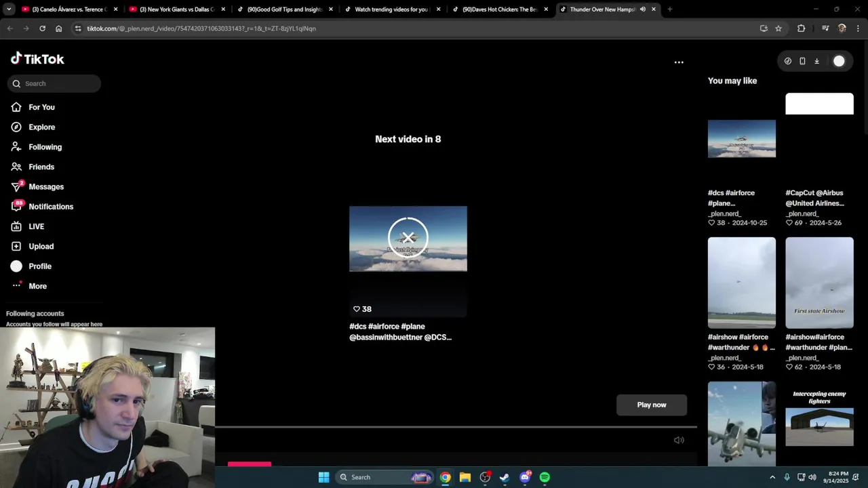Viewport: 868px width, 488px height.
Task: Open the get TikTok coins icon
Action: click(787, 61)
